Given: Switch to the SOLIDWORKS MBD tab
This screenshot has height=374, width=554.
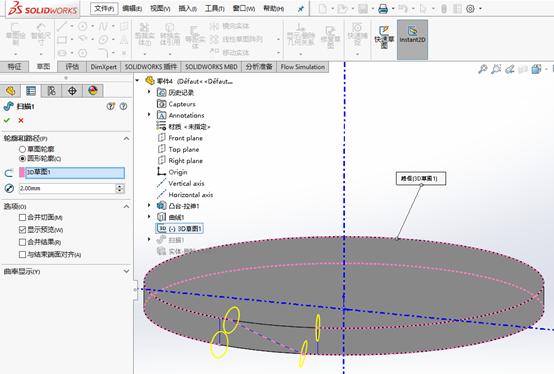Looking at the screenshot, I should point(211,67).
